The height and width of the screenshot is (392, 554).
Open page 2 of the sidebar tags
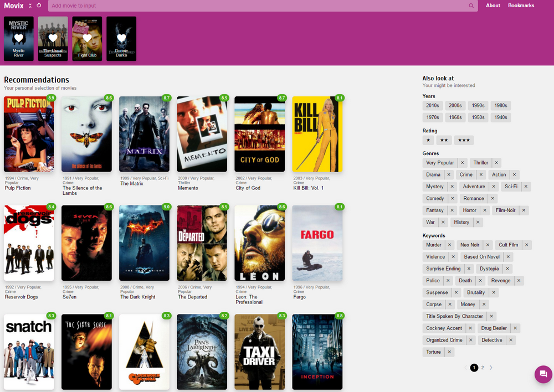point(483,368)
